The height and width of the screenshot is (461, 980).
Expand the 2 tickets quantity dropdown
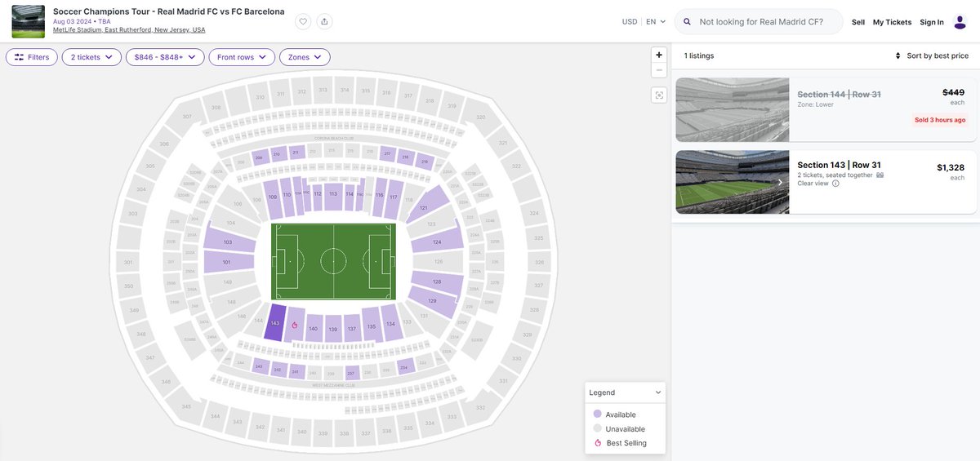click(91, 57)
